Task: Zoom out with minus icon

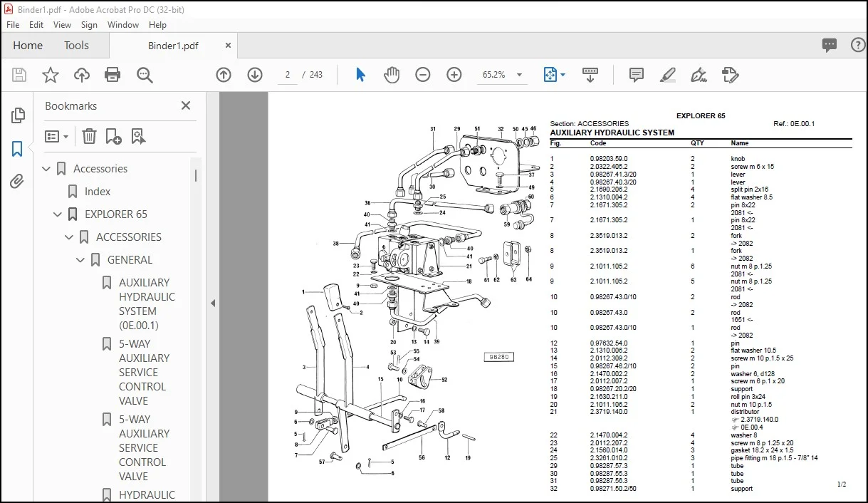Action: (x=423, y=75)
